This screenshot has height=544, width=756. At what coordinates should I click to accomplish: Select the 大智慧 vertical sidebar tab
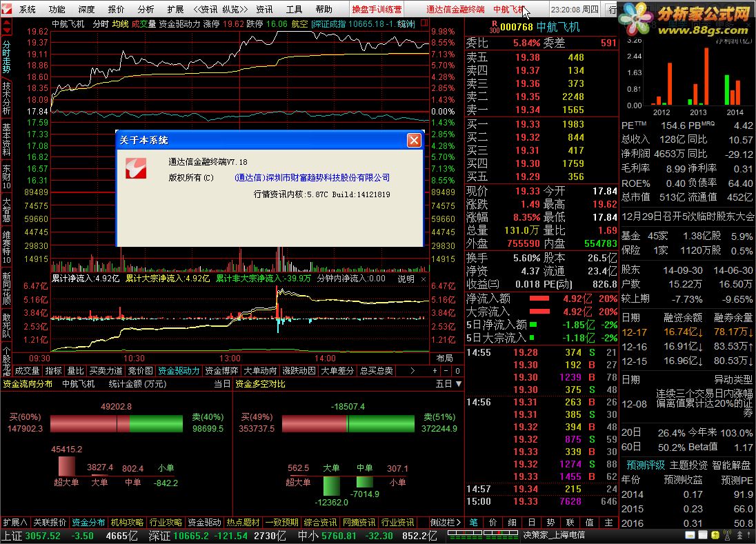6,210
